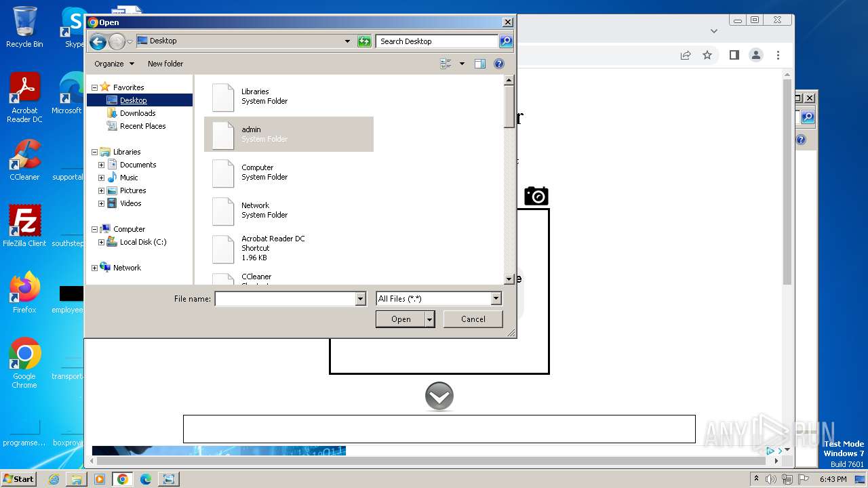868x488 pixels.
Task: Click the Open button split arrow
Action: (430, 319)
